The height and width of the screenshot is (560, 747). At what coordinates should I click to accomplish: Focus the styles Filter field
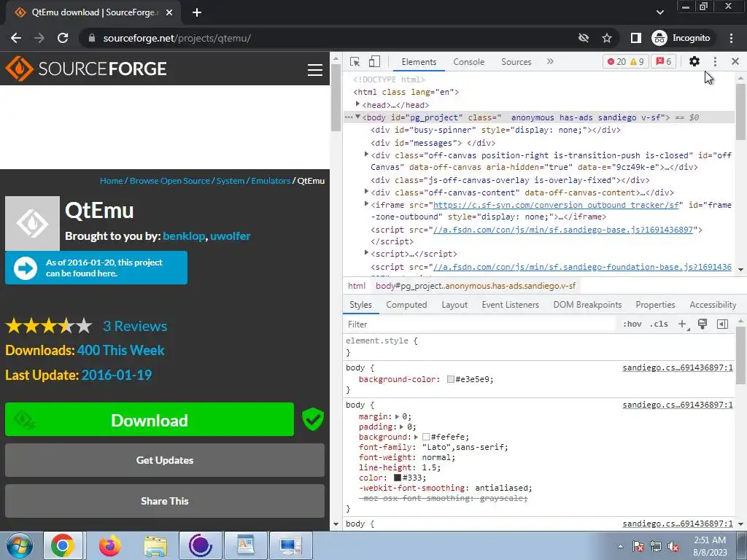[480, 324]
